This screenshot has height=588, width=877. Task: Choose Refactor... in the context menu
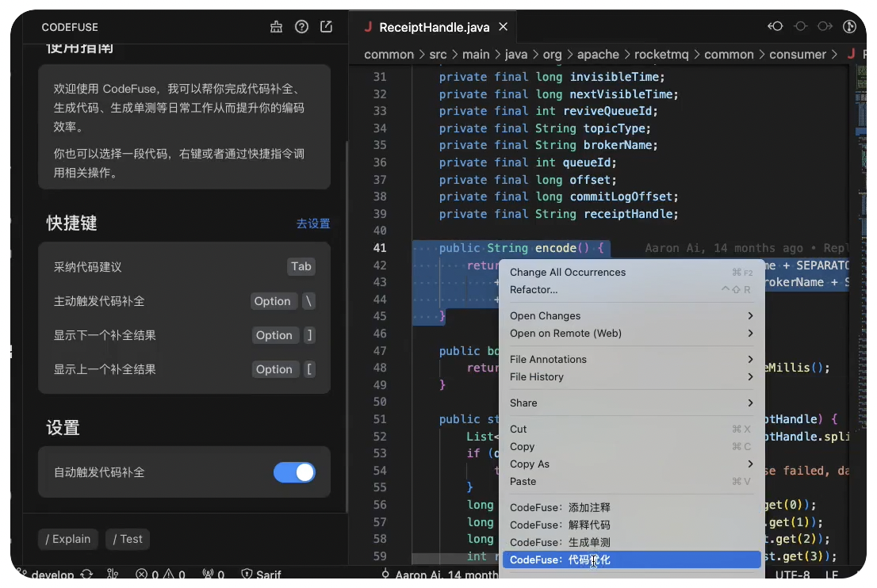coord(631,289)
